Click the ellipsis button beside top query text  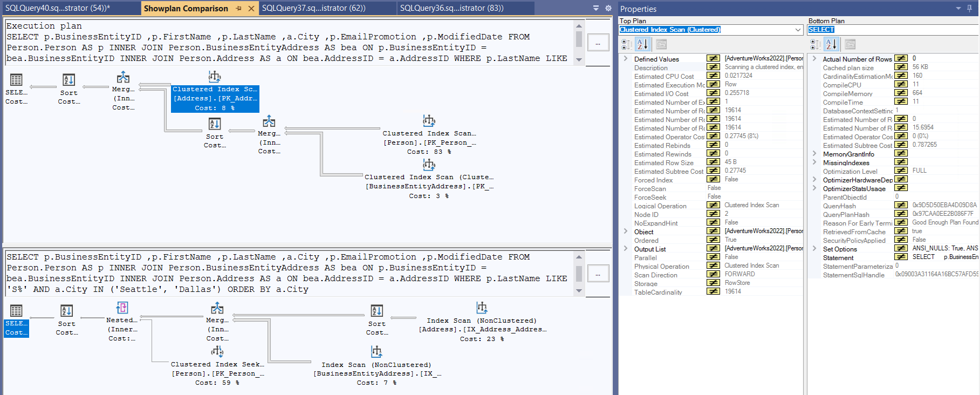(598, 43)
